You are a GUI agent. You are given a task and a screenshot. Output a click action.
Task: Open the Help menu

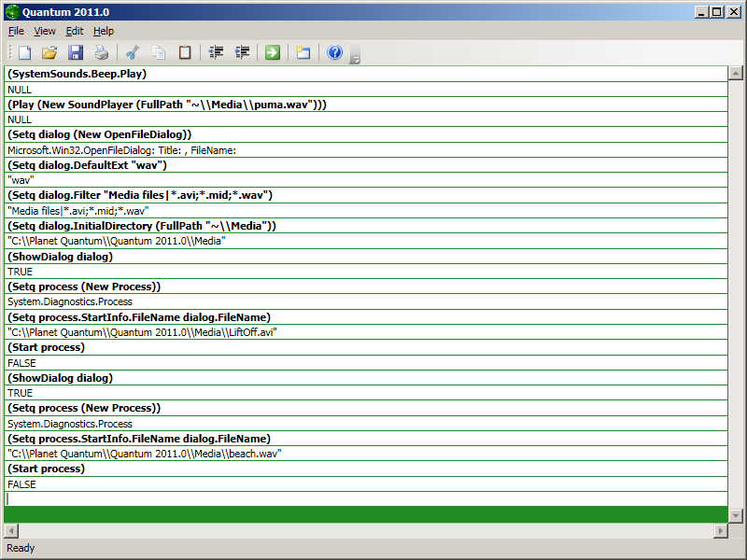click(x=104, y=31)
